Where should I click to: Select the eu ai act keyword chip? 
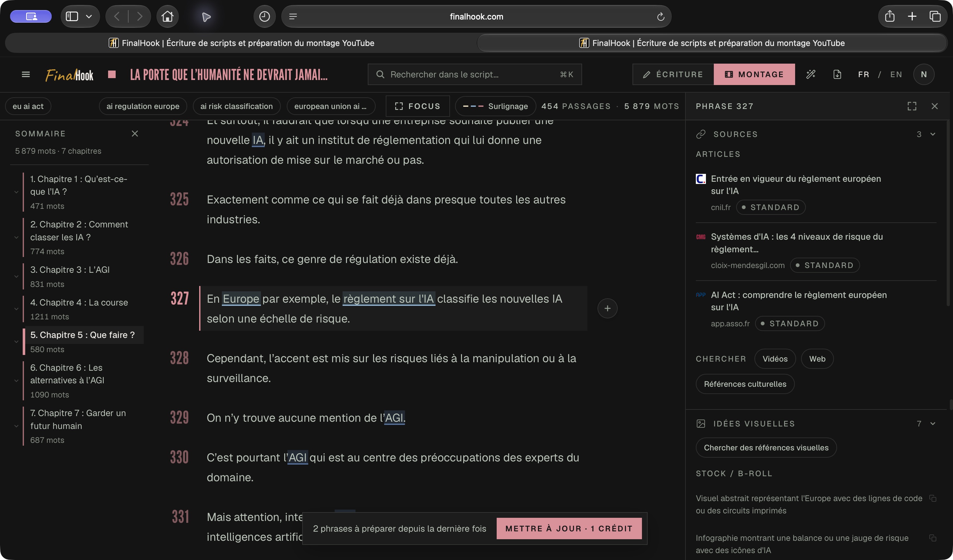(28, 106)
